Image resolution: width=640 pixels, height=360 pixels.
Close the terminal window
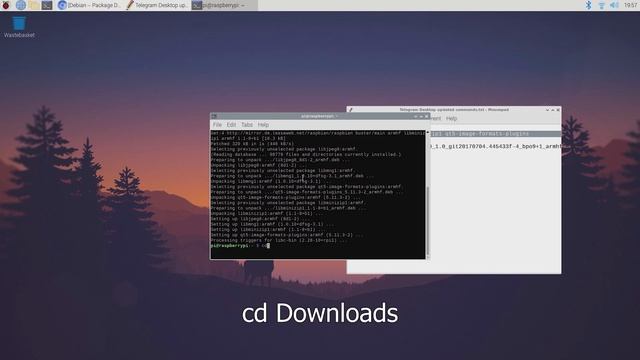(427, 116)
